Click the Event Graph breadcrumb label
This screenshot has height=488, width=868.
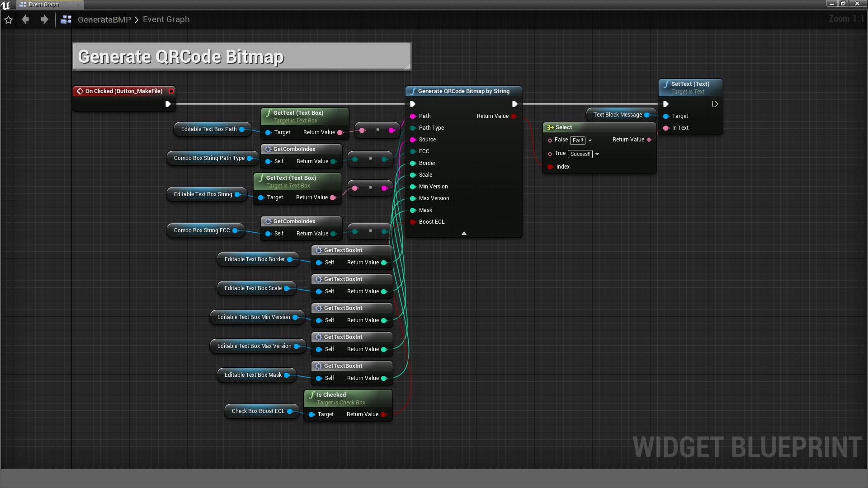point(166,19)
